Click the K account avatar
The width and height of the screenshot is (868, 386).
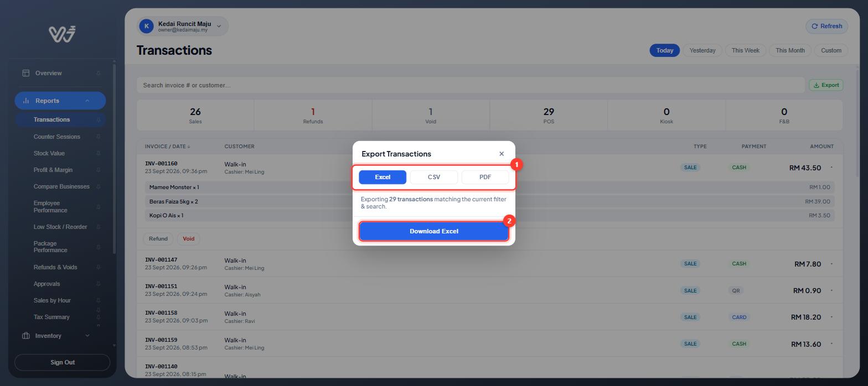pyautogui.click(x=146, y=26)
